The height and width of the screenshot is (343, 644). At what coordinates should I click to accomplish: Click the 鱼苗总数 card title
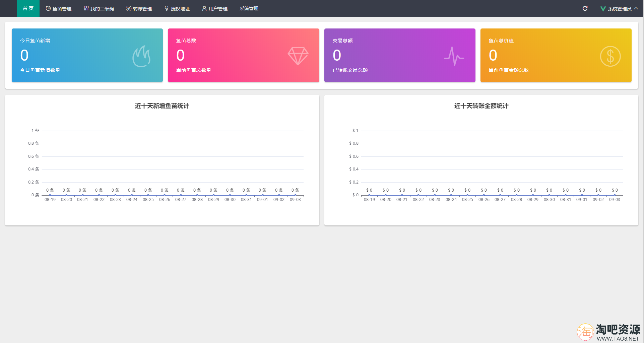pyautogui.click(x=186, y=41)
